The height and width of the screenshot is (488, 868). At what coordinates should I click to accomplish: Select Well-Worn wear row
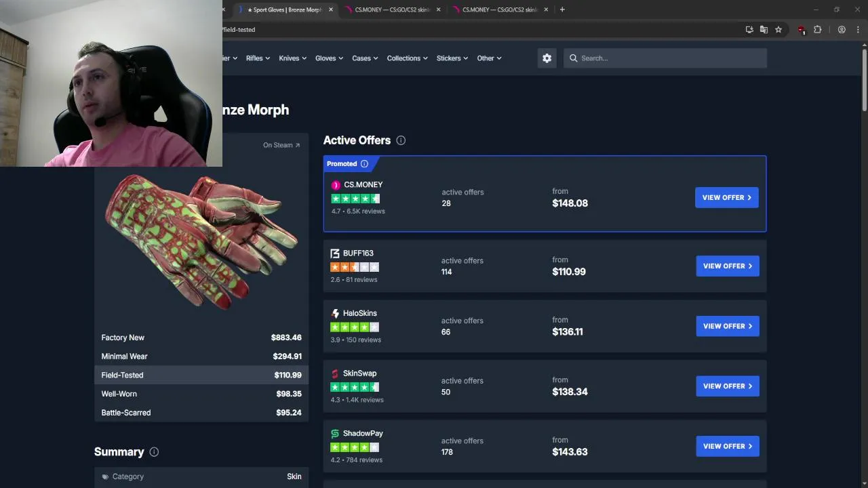[201, 394]
